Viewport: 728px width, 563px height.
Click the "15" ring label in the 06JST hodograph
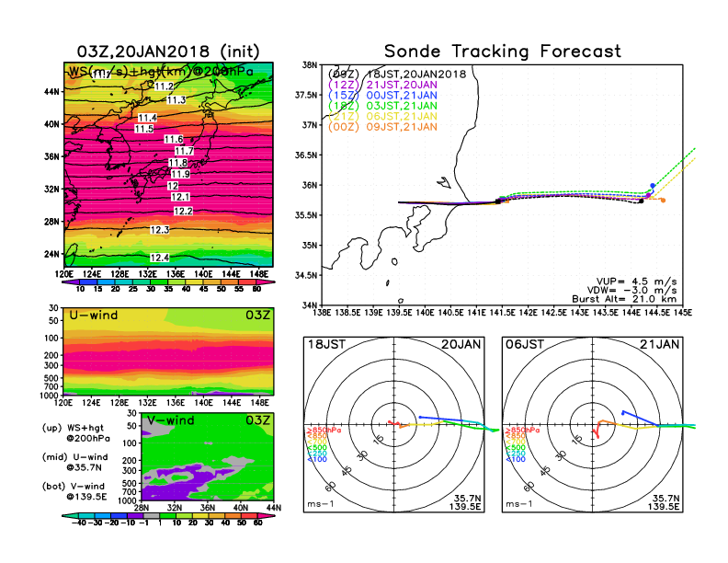coord(576,439)
